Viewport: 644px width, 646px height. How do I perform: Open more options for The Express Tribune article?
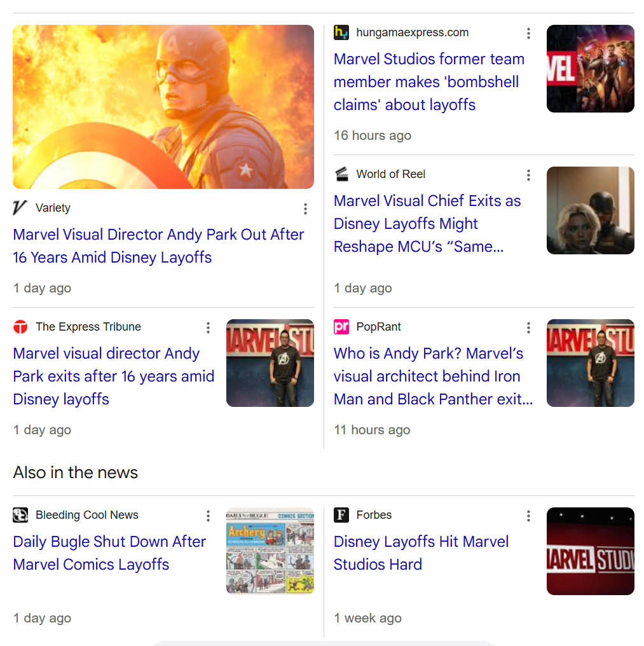(x=208, y=328)
